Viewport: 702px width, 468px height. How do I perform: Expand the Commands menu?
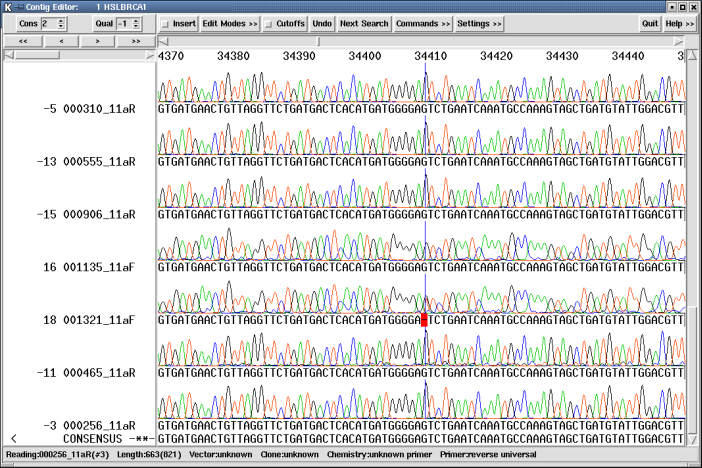(x=422, y=23)
